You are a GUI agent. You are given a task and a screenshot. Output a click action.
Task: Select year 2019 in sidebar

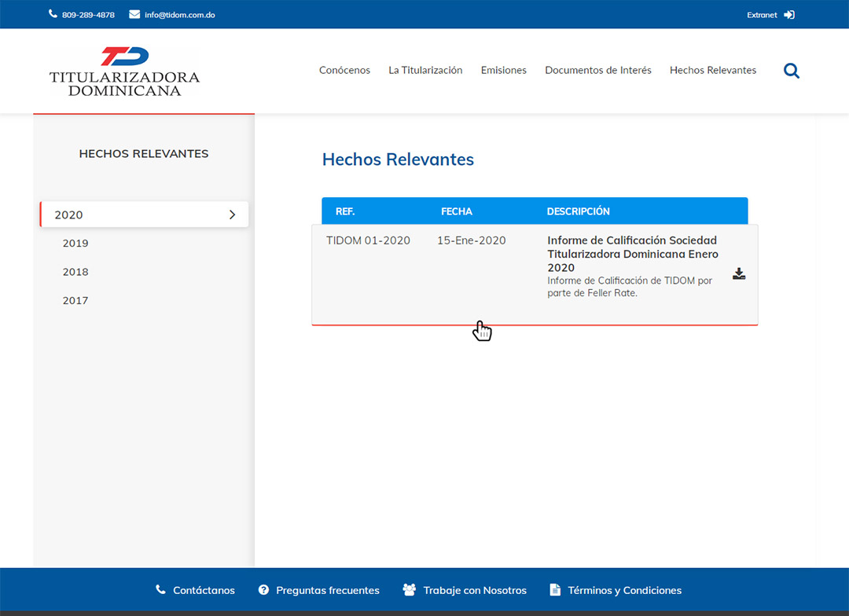click(x=75, y=244)
